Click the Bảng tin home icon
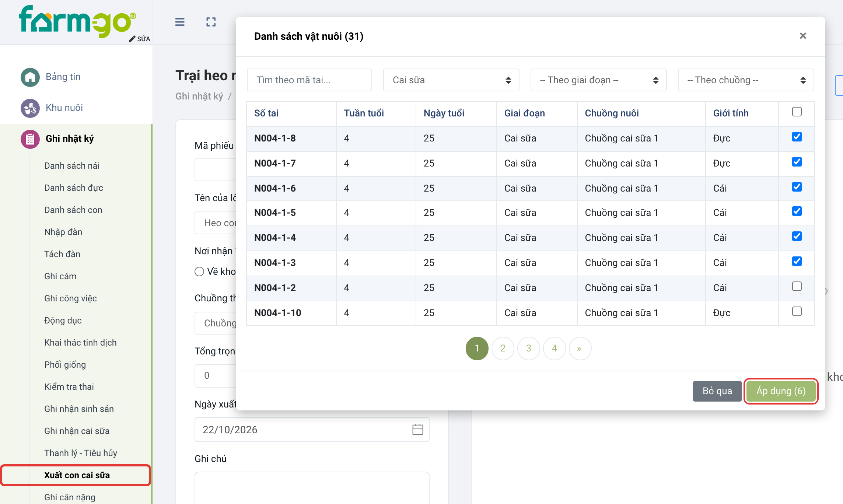Viewport: 843px width, 504px height. point(30,77)
